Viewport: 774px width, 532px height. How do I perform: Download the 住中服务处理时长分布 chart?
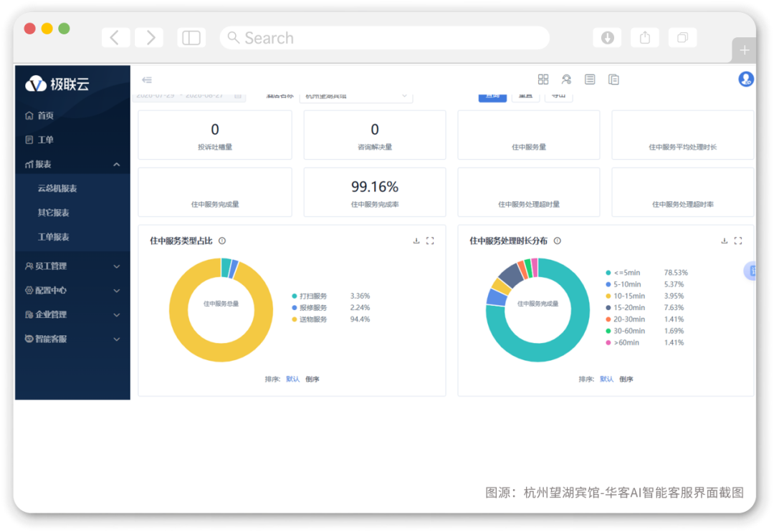[724, 241]
